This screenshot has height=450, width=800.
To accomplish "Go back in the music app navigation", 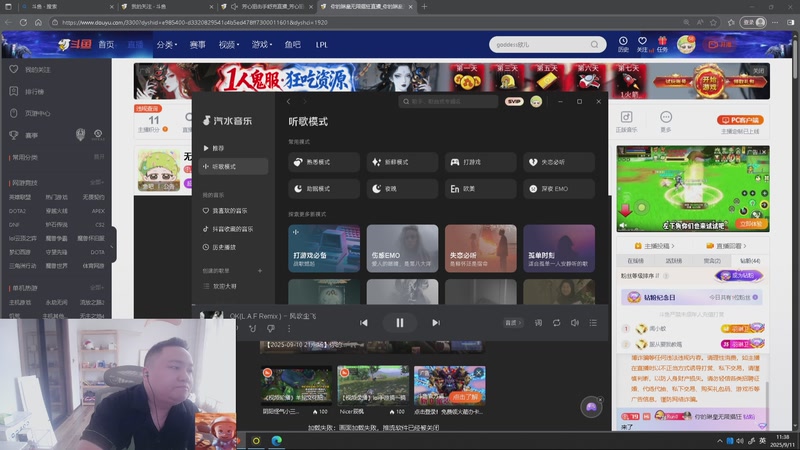I will coord(288,102).
